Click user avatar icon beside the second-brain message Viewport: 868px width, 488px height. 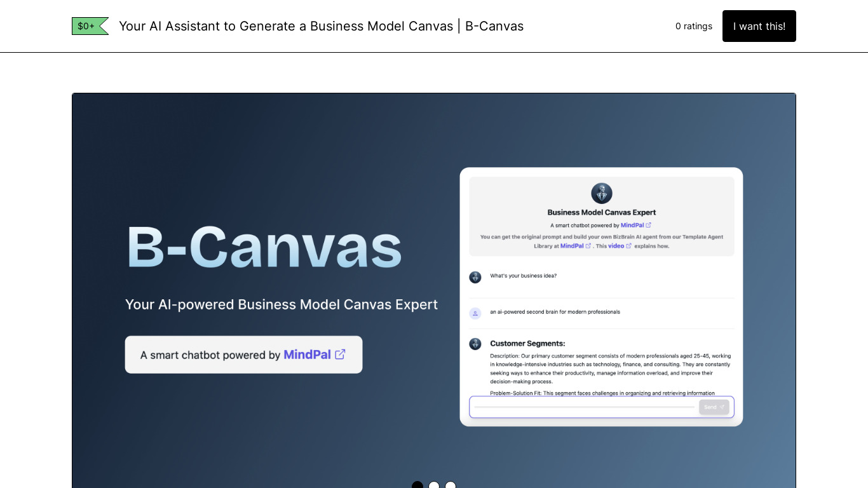click(475, 313)
